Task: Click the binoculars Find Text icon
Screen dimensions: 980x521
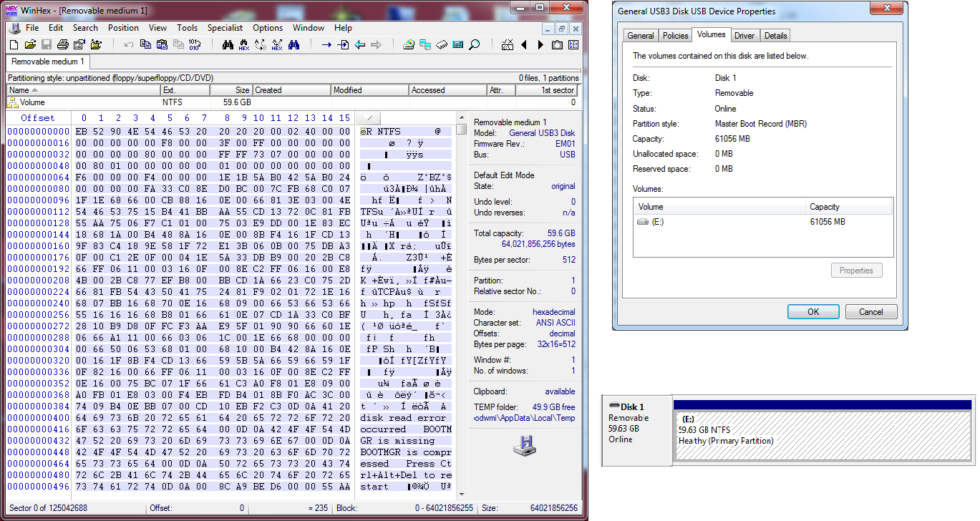Action: pyautogui.click(x=228, y=44)
